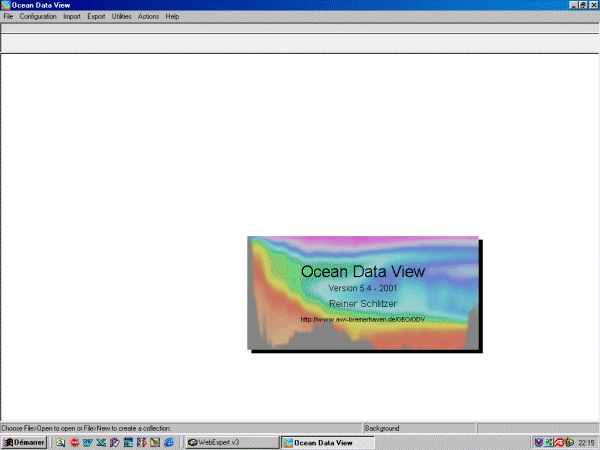This screenshot has width=600, height=450.
Task: Launch Internet Explorer from quick launch
Action: tap(169, 443)
